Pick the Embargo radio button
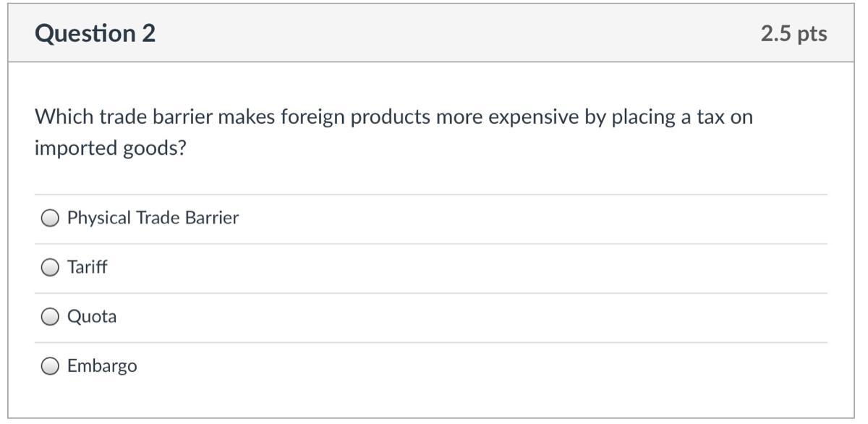Image resolution: width=868 pixels, height=424 pixels. coord(50,366)
